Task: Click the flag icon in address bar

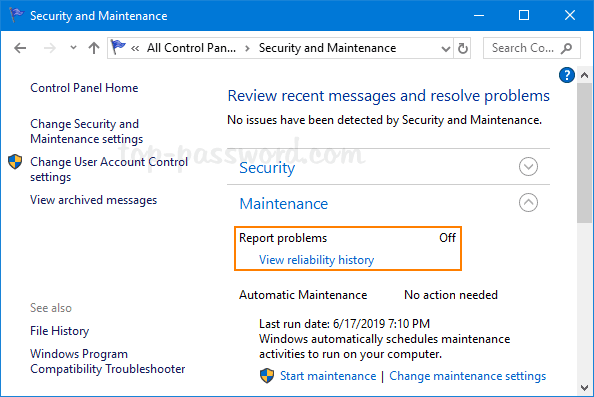Action: (x=118, y=47)
